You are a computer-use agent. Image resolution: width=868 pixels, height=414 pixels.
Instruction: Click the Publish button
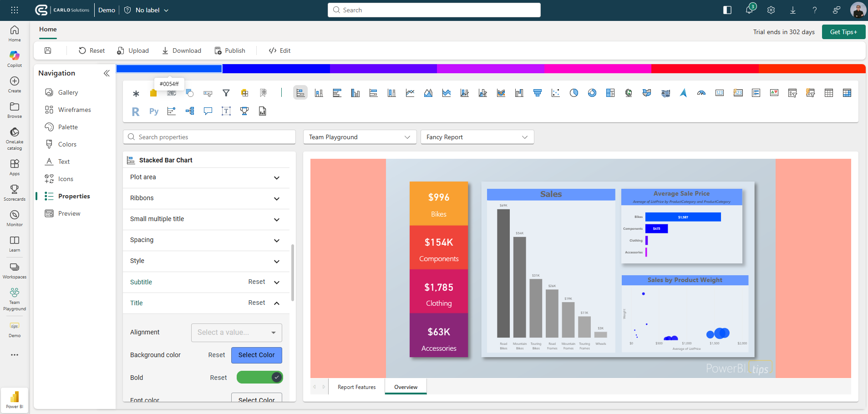pyautogui.click(x=230, y=50)
